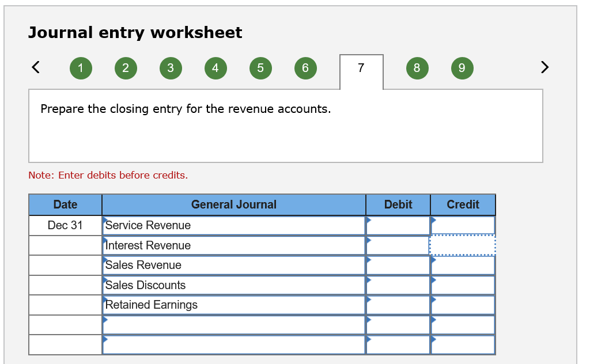Click the Credit field for Sales Revenue

(x=463, y=266)
